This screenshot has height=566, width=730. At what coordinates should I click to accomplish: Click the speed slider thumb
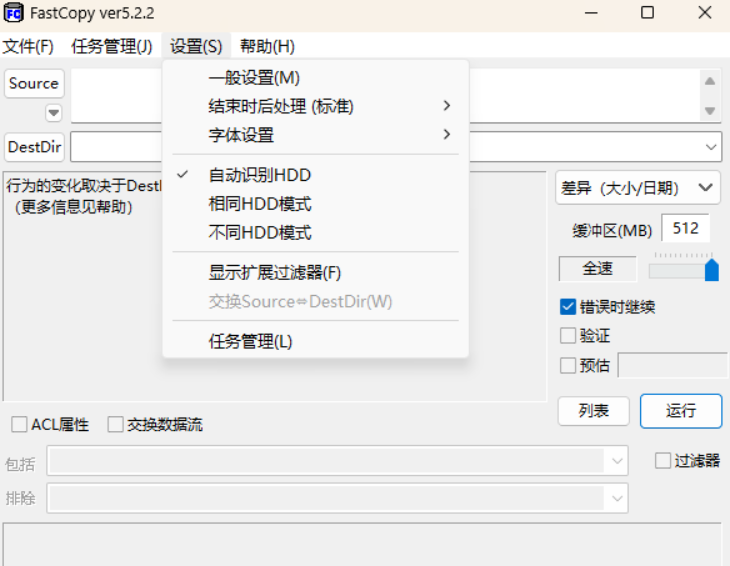pyautogui.click(x=711, y=270)
